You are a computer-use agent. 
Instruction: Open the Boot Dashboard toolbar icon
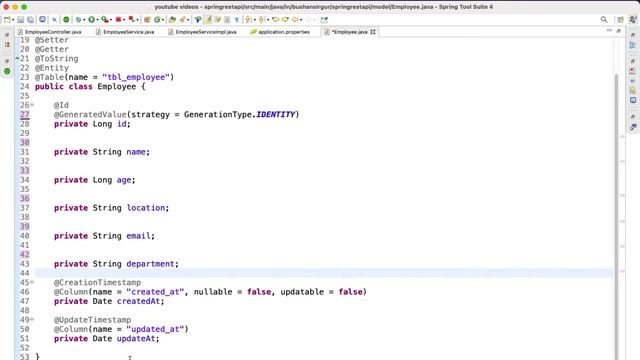[42, 20]
